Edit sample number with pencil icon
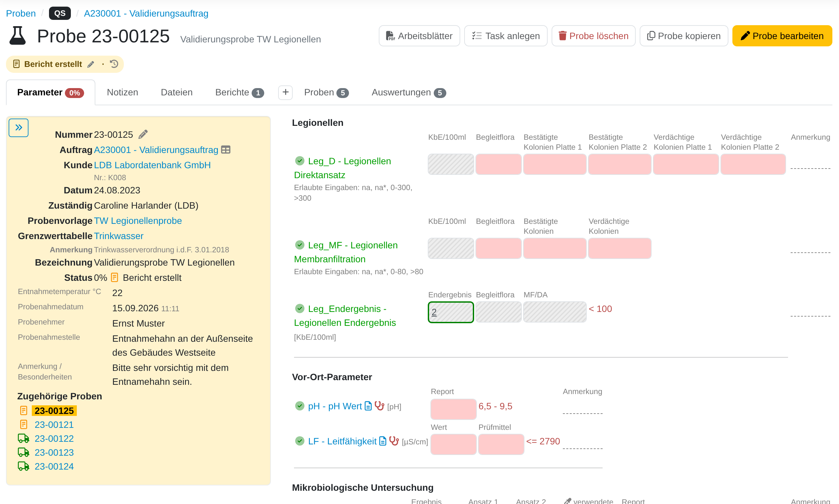This screenshot has width=839, height=504. click(143, 134)
